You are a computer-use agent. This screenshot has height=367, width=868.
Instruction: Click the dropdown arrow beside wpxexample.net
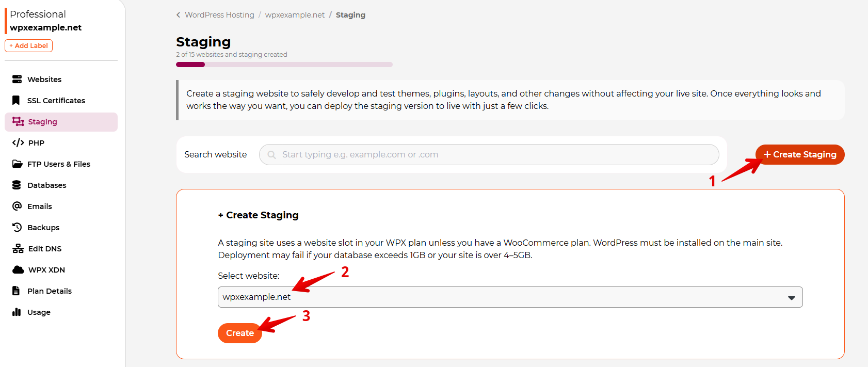coord(791,298)
